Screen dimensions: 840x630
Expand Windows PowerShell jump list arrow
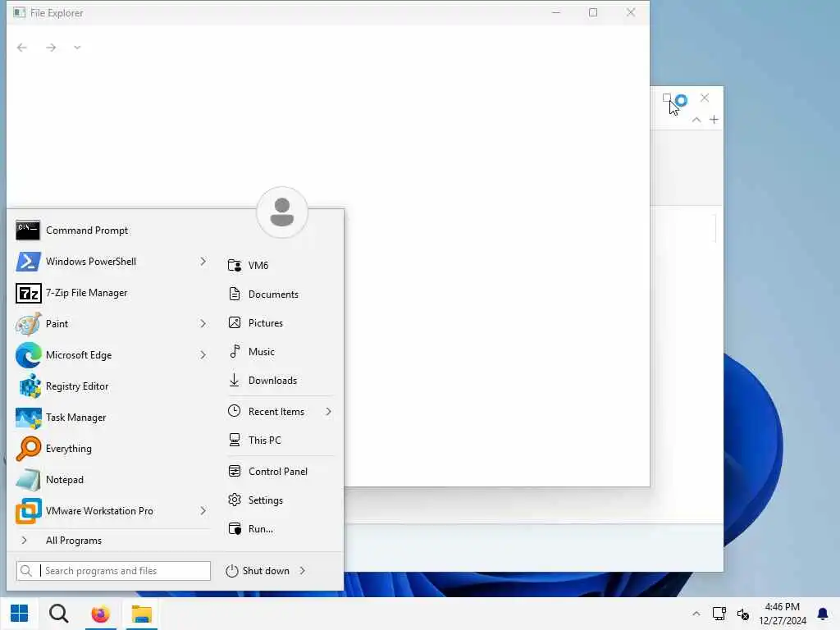[203, 262]
